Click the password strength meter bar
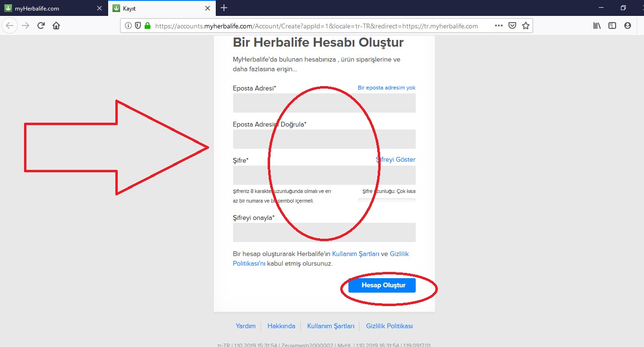 387,200
